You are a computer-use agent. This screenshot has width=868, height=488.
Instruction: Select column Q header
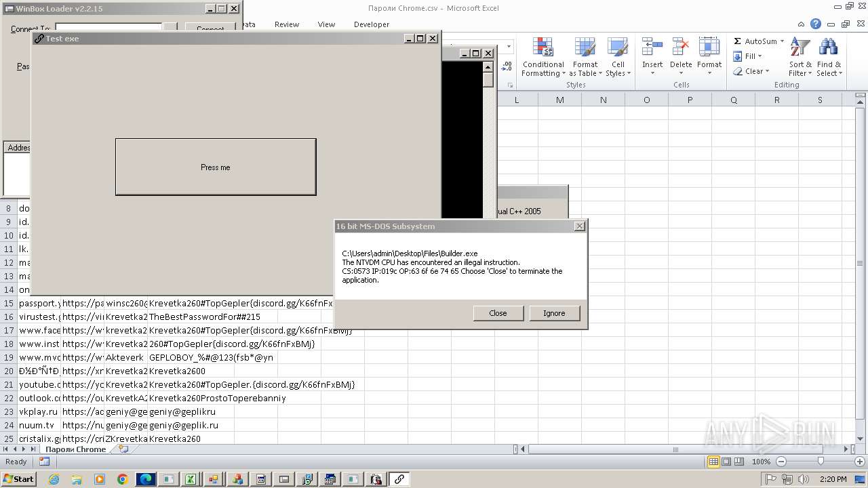tap(733, 100)
